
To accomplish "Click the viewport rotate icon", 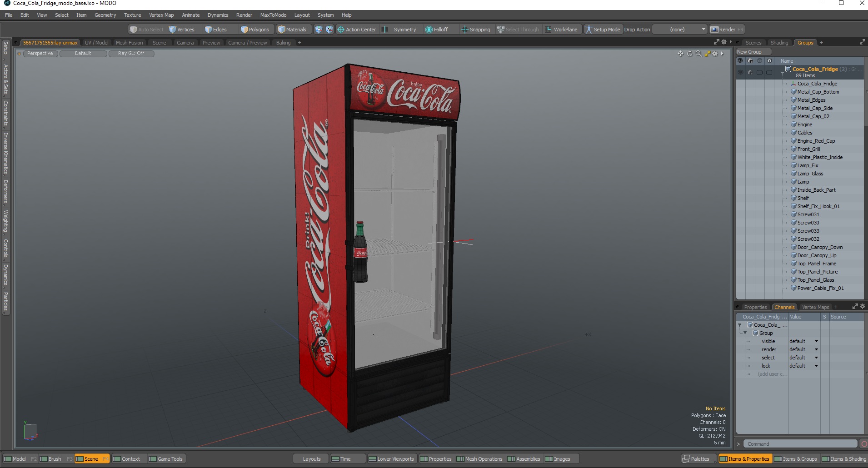I will (689, 54).
